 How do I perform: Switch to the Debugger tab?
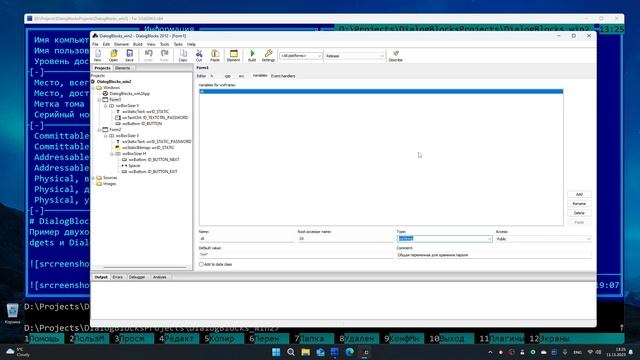pyautogui.click(x=137, y=277)
